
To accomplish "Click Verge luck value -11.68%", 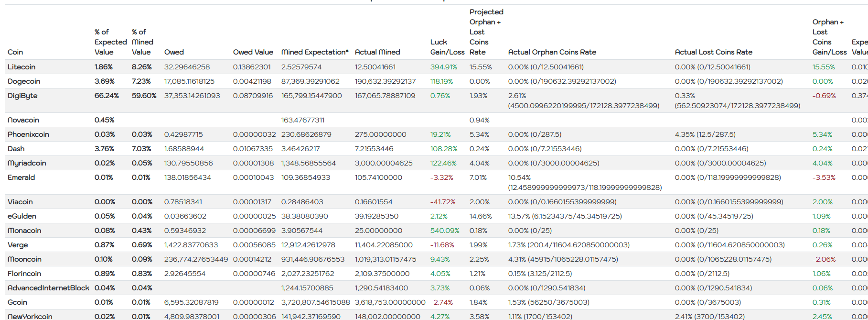I will (442, 245).
